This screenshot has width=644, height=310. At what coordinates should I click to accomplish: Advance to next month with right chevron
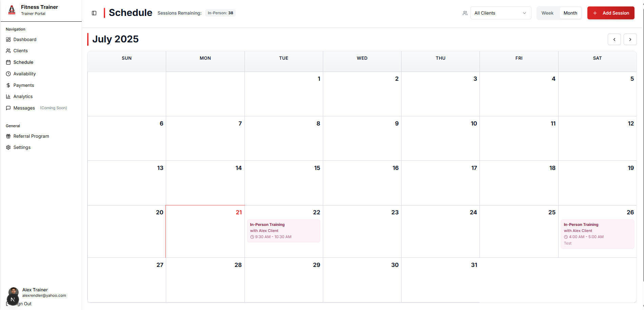point(630,39)
